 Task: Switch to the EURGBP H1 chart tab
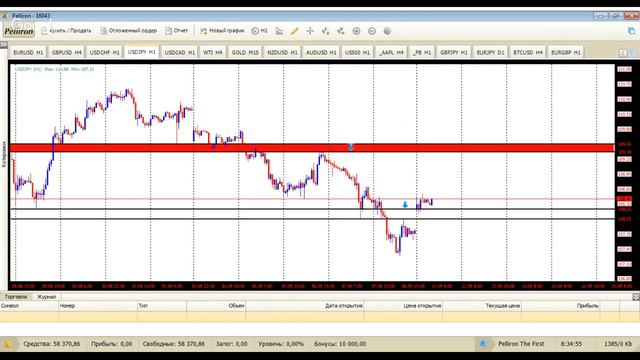[x=566, y=53]
